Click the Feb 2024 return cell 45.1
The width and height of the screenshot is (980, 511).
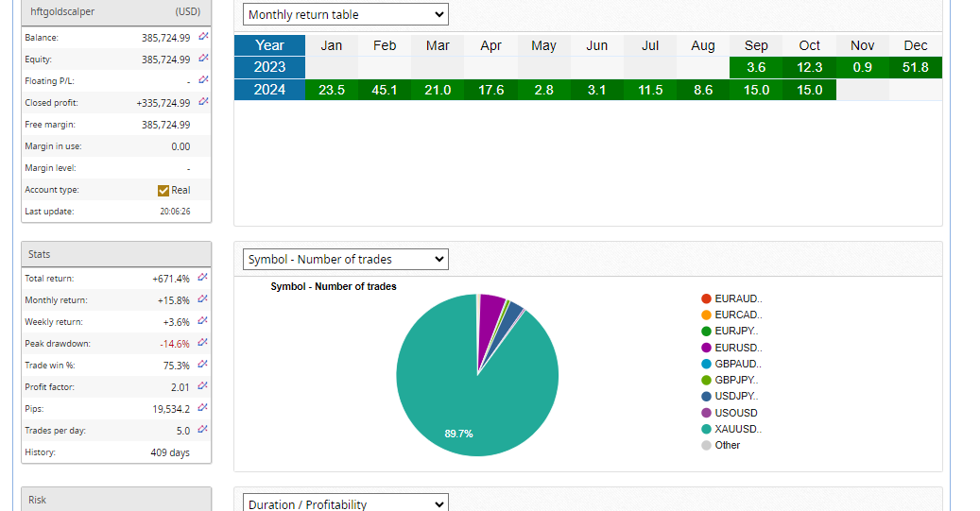385,90
